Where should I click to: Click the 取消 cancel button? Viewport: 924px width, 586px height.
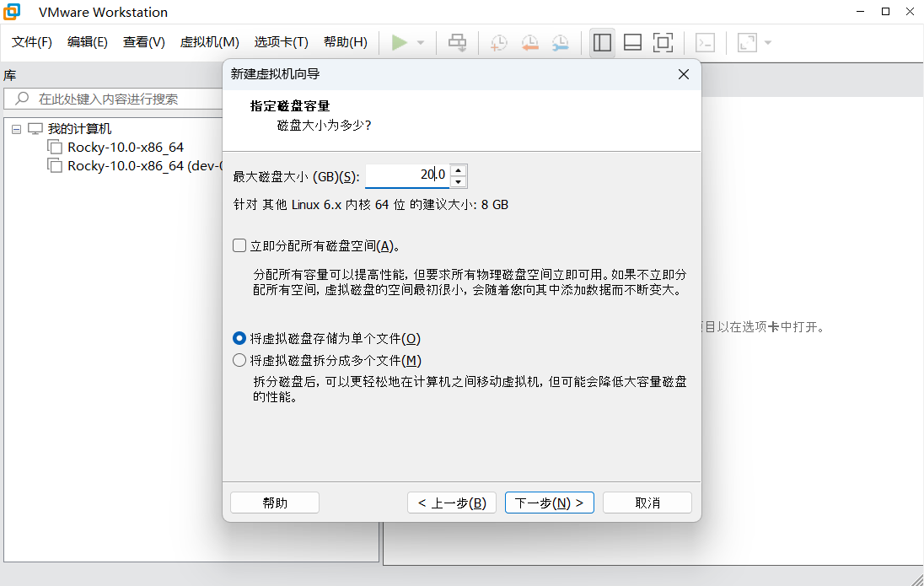coord(647,503)
